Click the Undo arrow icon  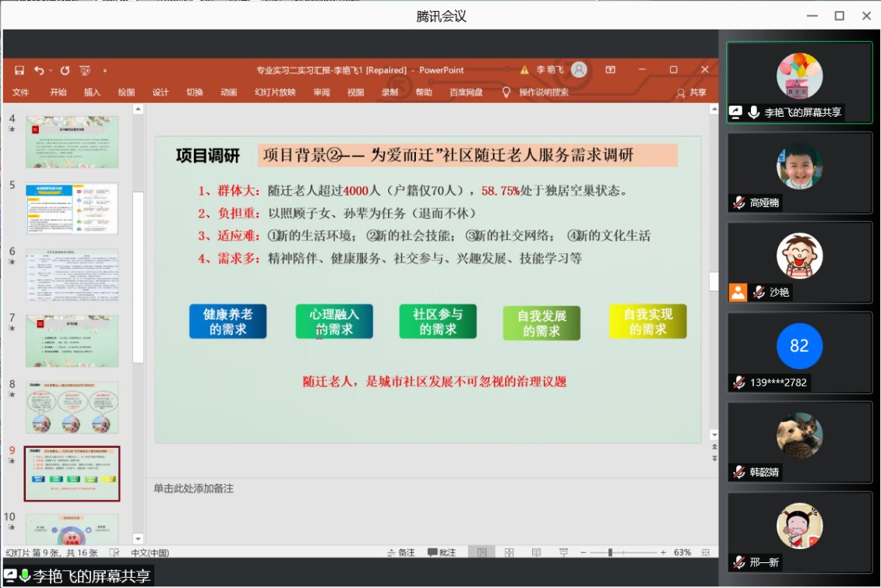tap(39, 70)
